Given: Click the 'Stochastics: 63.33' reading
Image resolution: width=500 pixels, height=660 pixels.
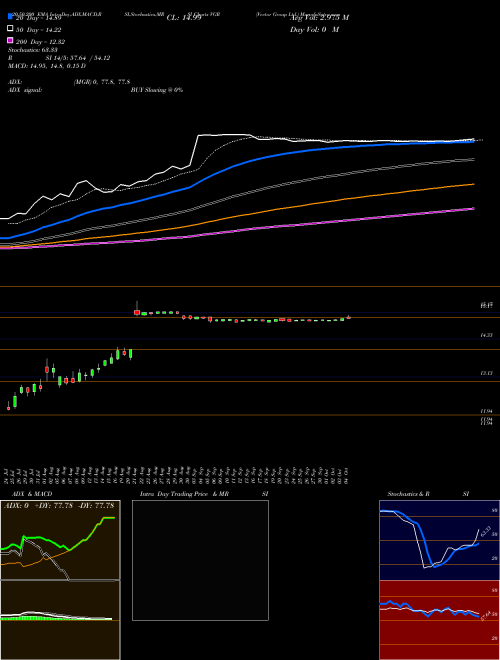Looking at the screenshot, I should tap(33, 50).
